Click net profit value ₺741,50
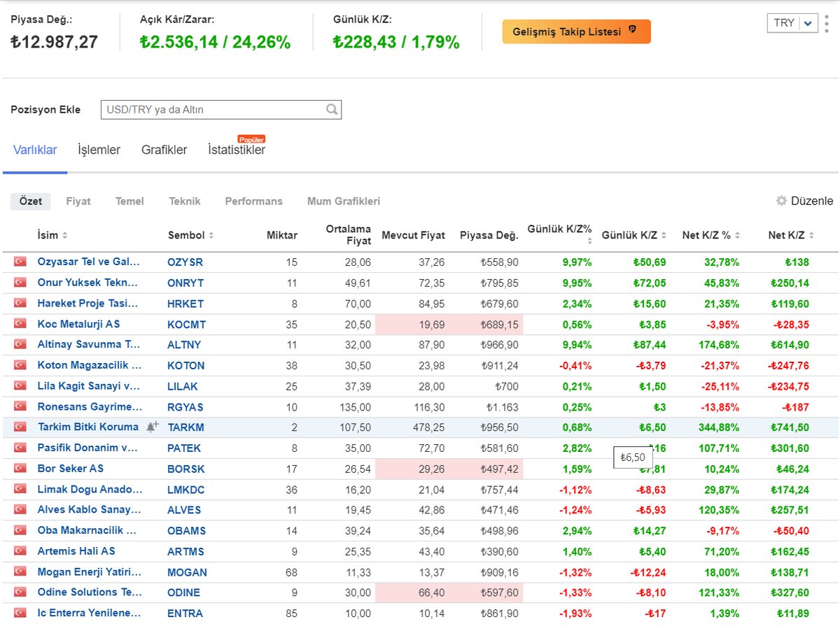Viewport: 840px width, 631px height. pos(790,427)
